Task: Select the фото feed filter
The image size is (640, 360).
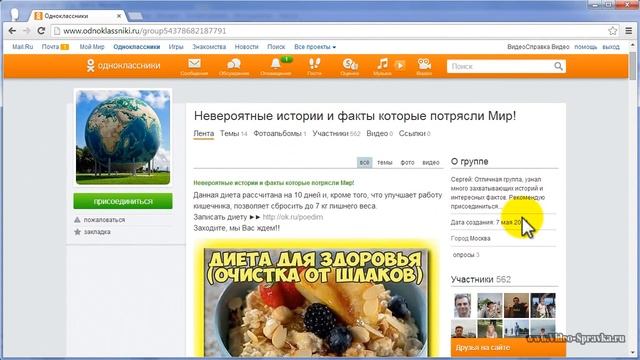Action: click(x=407, y=162)
